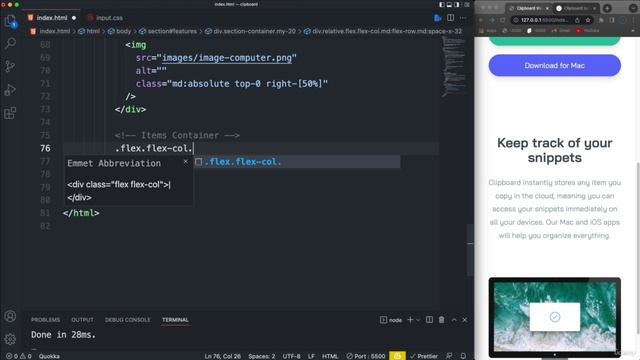Select the TERMINAL panel tab
The height and width of the screenshot is (360, 640).
click(175, 320)
